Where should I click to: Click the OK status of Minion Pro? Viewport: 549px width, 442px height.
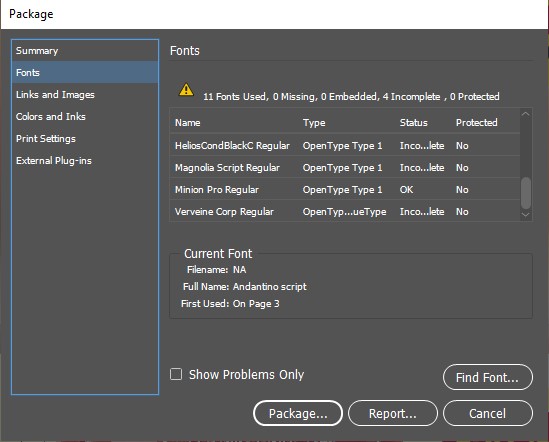pos(406,189)
